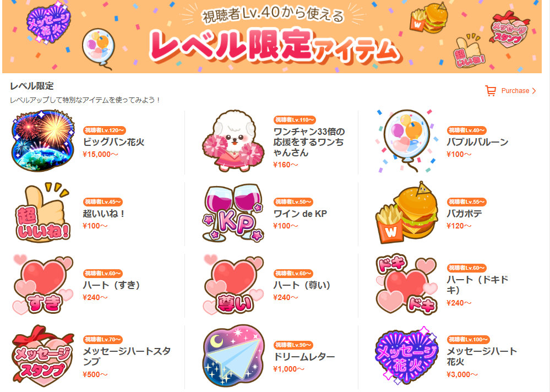The image size is (550, 392).
Task: Click the Purchase link
Action: coord(515,91)
